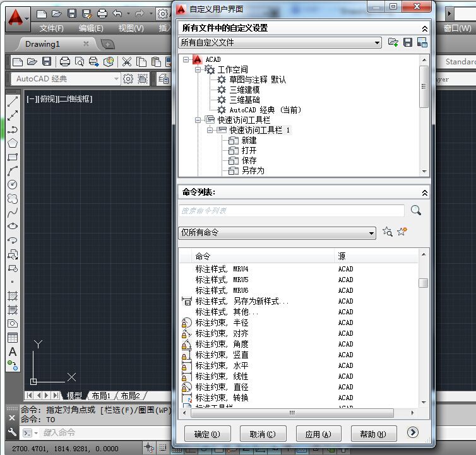Viewport: 476px width, 455px height.
Task: Click customize wrench icon on command line
Action: [x=12, y=432]
